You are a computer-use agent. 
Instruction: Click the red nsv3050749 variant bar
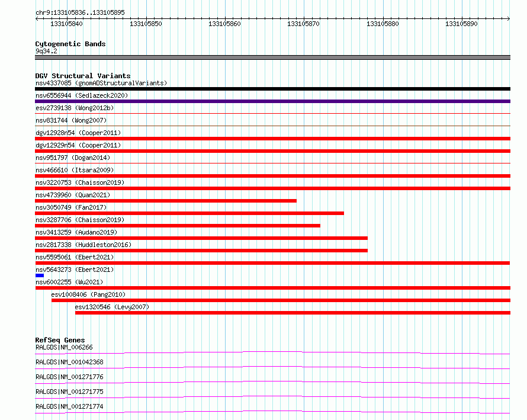[189, 213]
